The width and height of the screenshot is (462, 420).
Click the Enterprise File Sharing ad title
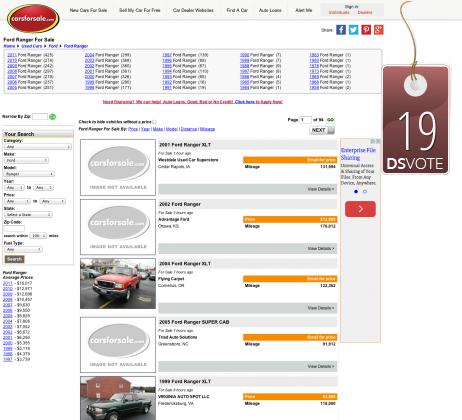(358, 154)
